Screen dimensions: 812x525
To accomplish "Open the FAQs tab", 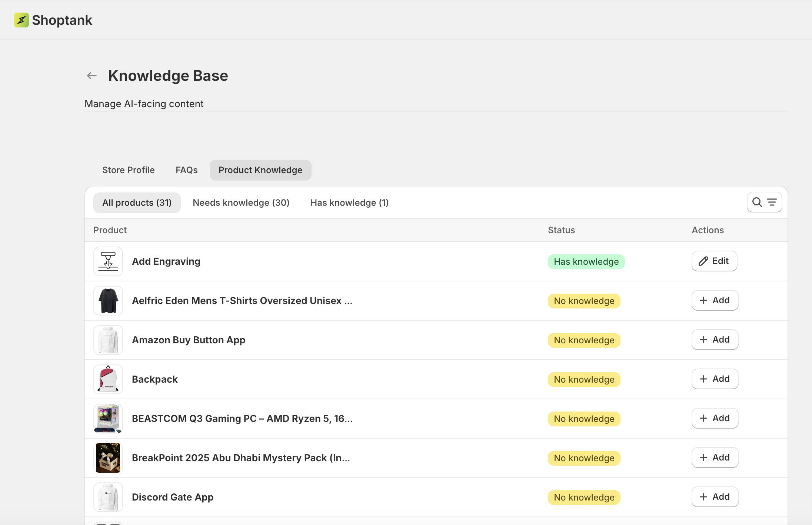I will (186, 170).
